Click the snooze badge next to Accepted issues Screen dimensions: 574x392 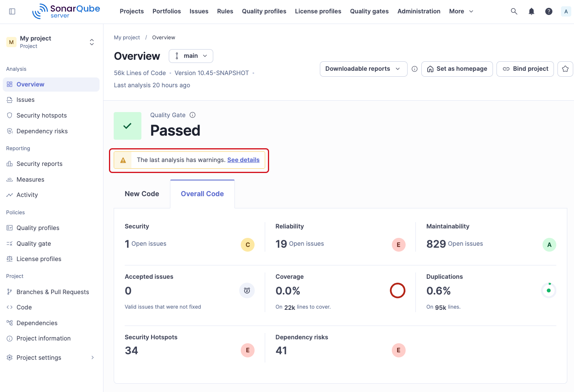click(247, 291)
